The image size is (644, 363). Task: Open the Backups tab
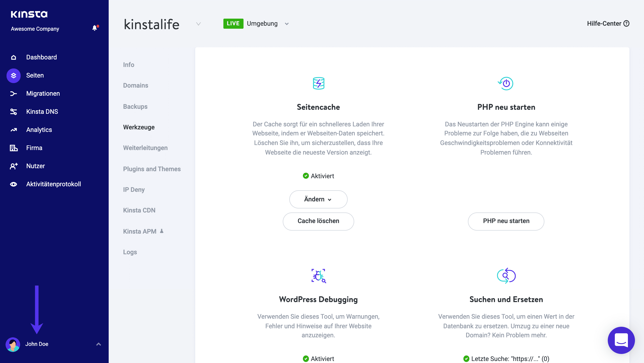[x=135, y=106]
